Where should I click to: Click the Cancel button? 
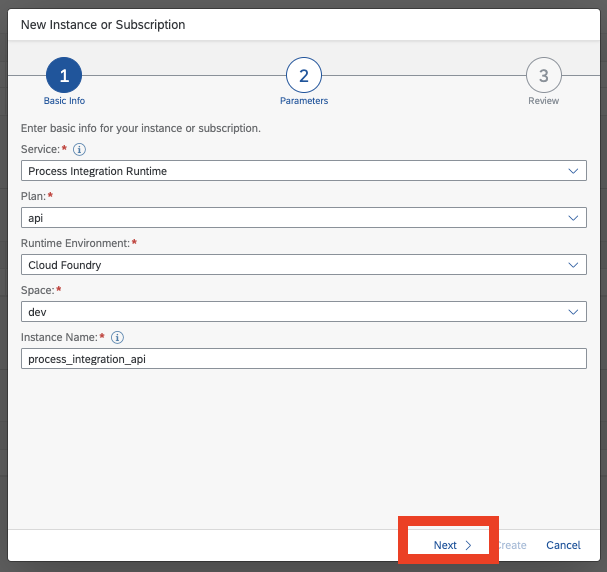click(x=563, y=545)
